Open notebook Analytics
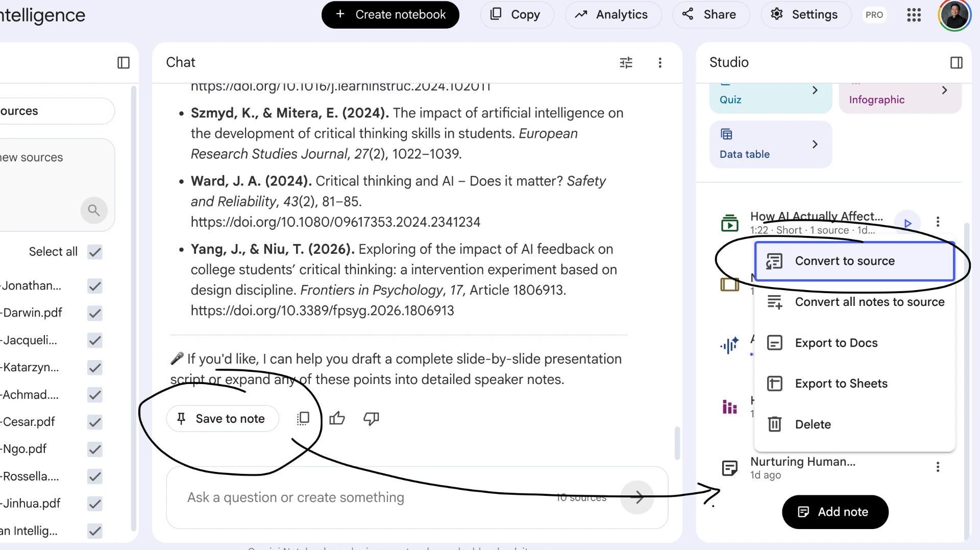 pos(613,15)
